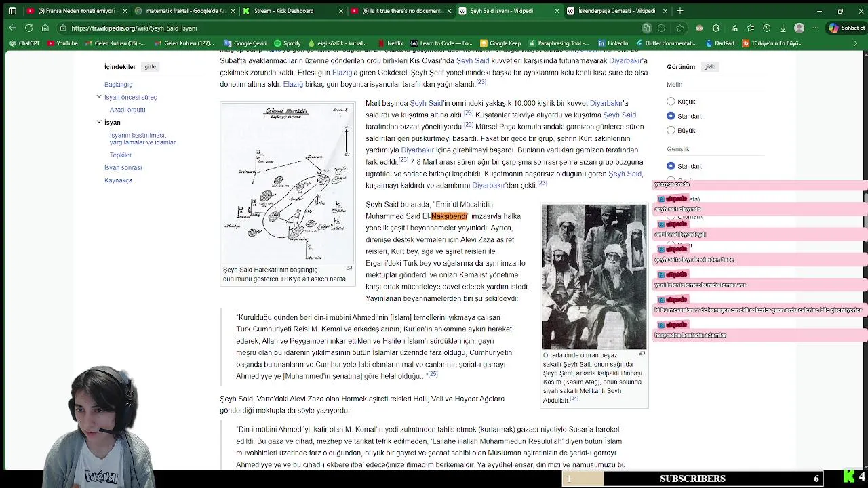Open DartPad bookmark
Screen dimensions: 868x488
[719, 43]
